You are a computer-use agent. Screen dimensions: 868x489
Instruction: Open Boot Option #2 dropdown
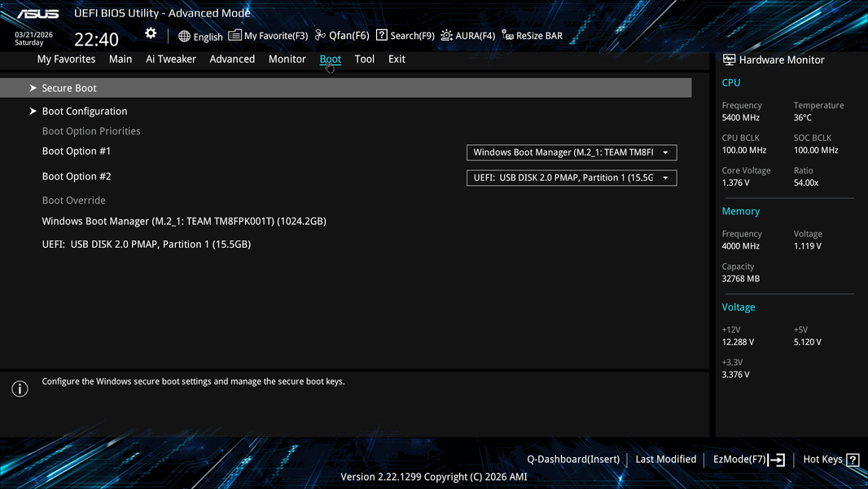pyautogui.click(x=572, y=178)
